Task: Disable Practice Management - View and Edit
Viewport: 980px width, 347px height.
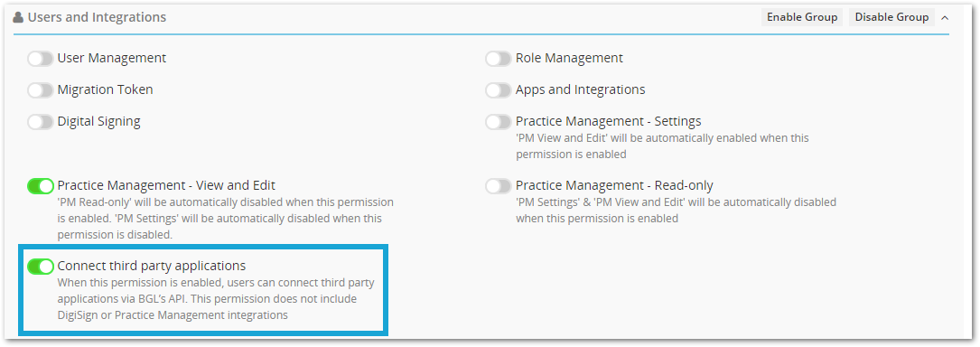Action: pos(41,186)
